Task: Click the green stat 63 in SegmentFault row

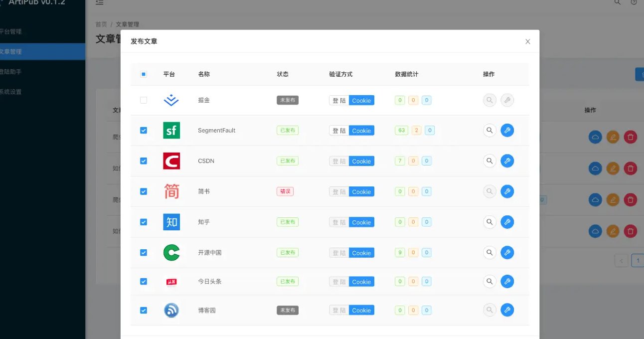Action: pos(401,131)
